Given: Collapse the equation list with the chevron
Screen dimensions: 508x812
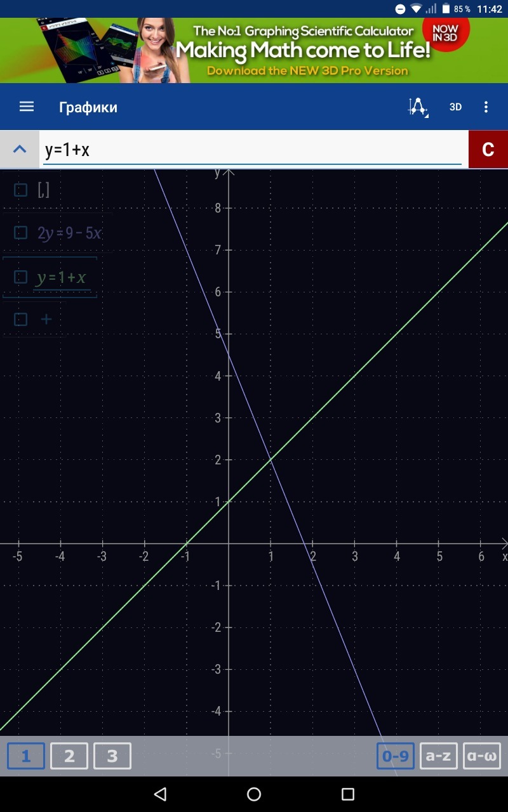Looking at the screenshot, I should (x=20, y=150).
